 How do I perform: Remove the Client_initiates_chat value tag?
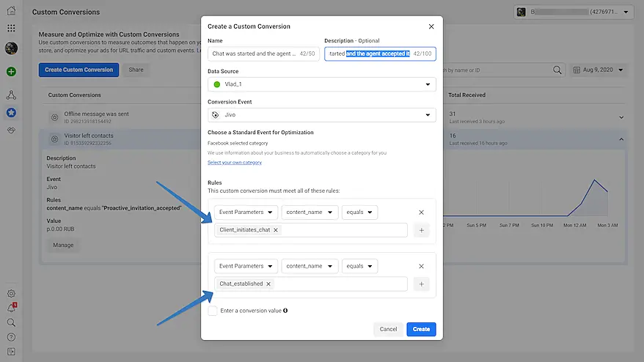[276, 230]
